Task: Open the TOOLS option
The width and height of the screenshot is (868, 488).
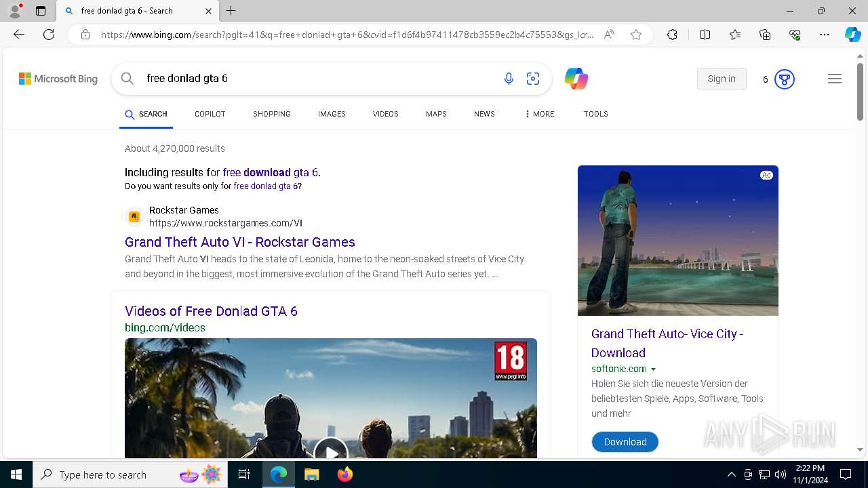Action: [596, 114]
